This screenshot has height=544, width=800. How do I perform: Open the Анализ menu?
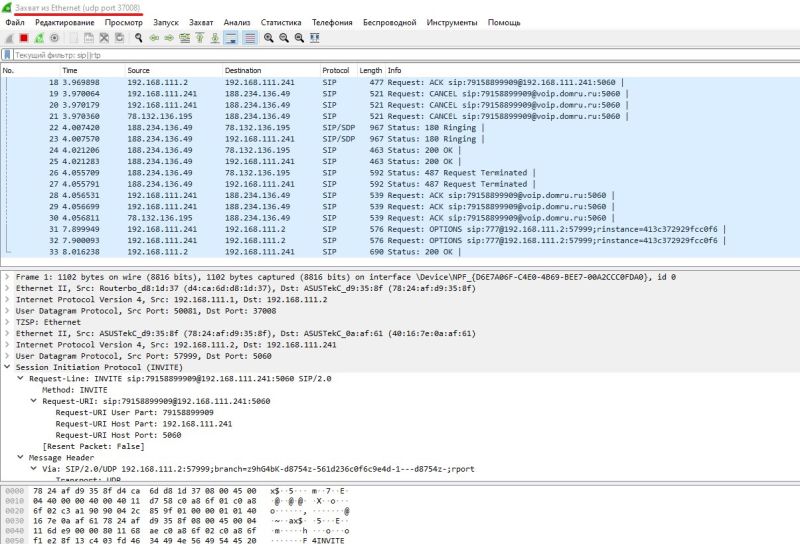click(237, 22)
